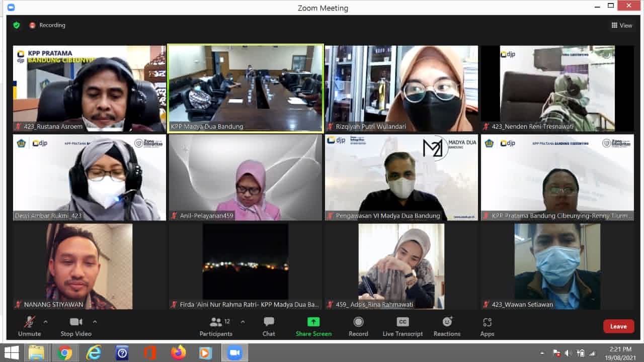Select the KPP Madya Dua Bandung video tile
Viewport: 644px width, 362px height.
pyautogui.click(x=246, y=88)
